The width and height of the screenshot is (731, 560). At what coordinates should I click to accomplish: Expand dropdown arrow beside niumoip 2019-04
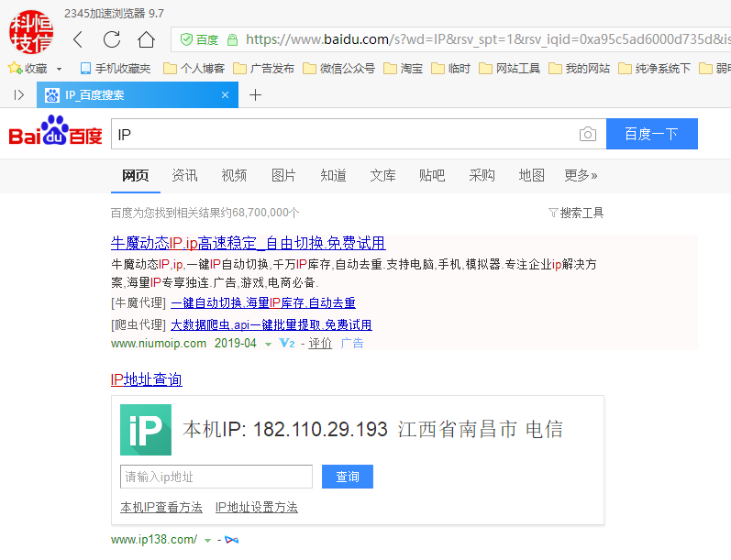(268, 345)
